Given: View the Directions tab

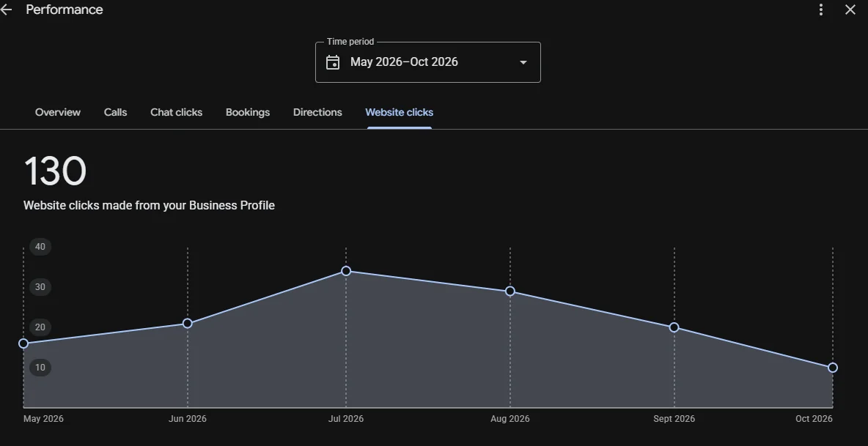Looking at the screenshot, I should [317, 112].
